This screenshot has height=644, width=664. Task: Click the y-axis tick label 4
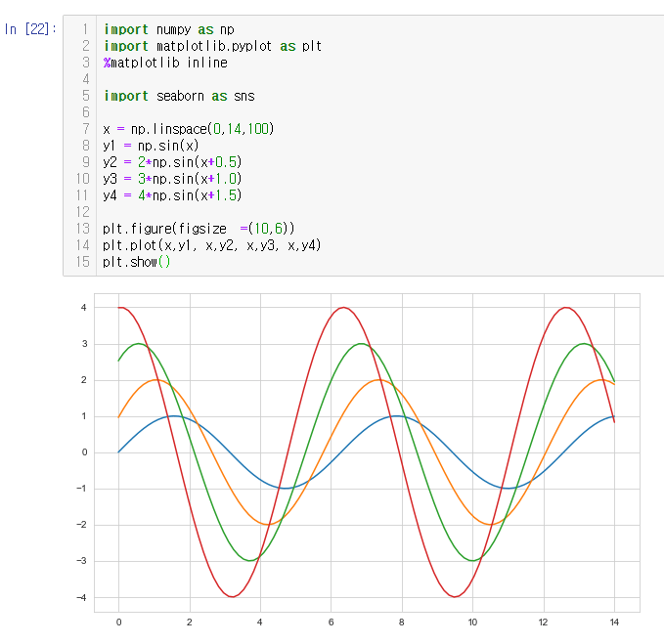(84, 308)
